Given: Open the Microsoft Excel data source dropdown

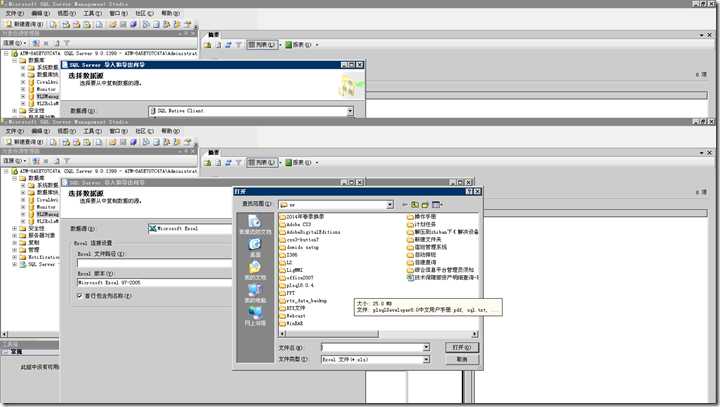Looking at the screenshot, I should click(190, 228).
